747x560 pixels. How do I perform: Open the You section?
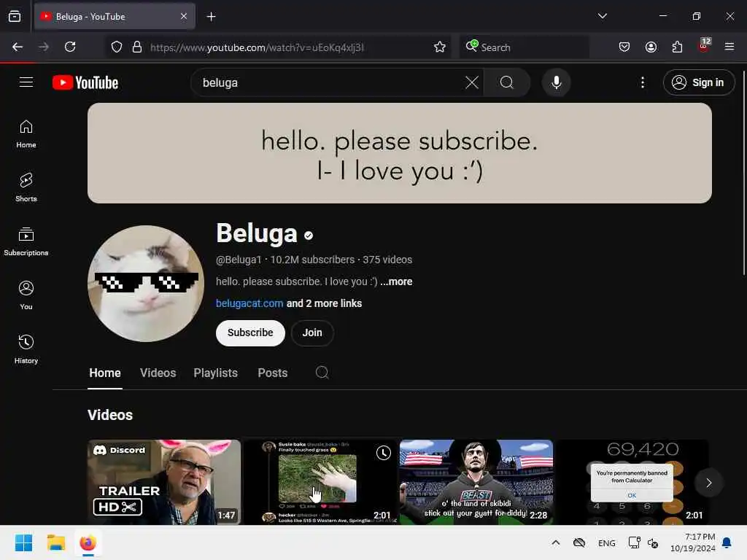[26, 296]
